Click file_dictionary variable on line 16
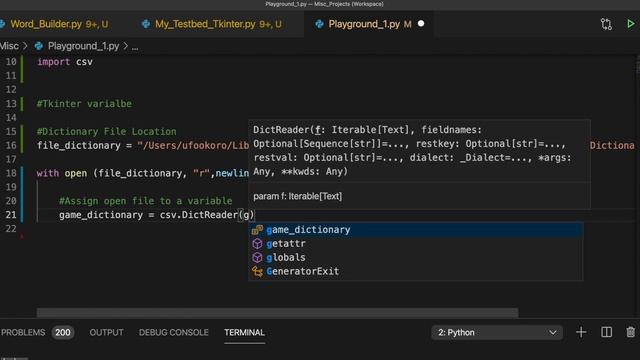The width and height of the screenshot is (640, 360). pos(78,145)
